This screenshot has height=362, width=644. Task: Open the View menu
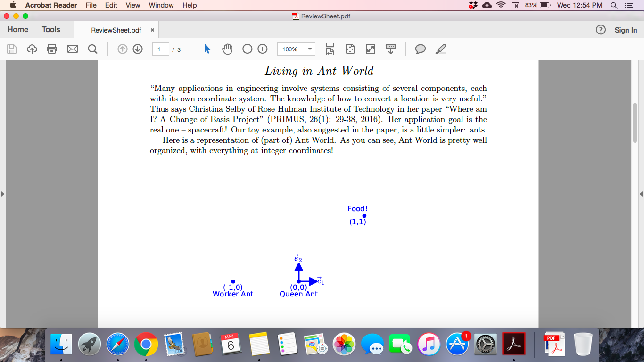tap(132, 5)
